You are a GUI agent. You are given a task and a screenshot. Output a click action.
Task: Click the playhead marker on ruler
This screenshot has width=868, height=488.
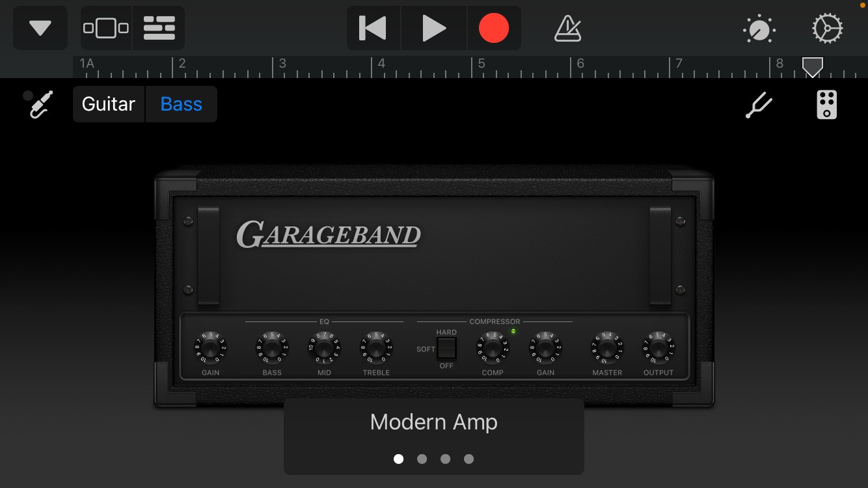pyautogui.click(x=812, y=66)
